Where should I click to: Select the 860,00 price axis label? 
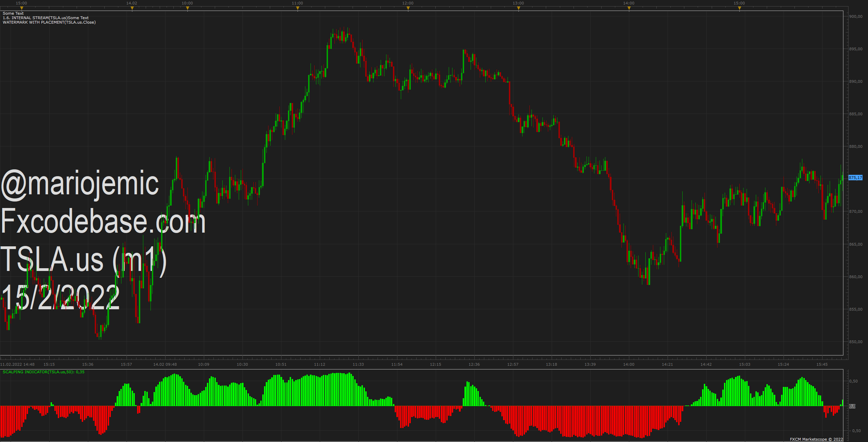pos(856,277)
